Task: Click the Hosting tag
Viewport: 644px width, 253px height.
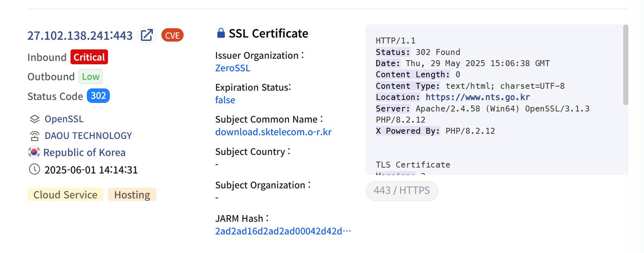Action: click(x=132, y=195)
